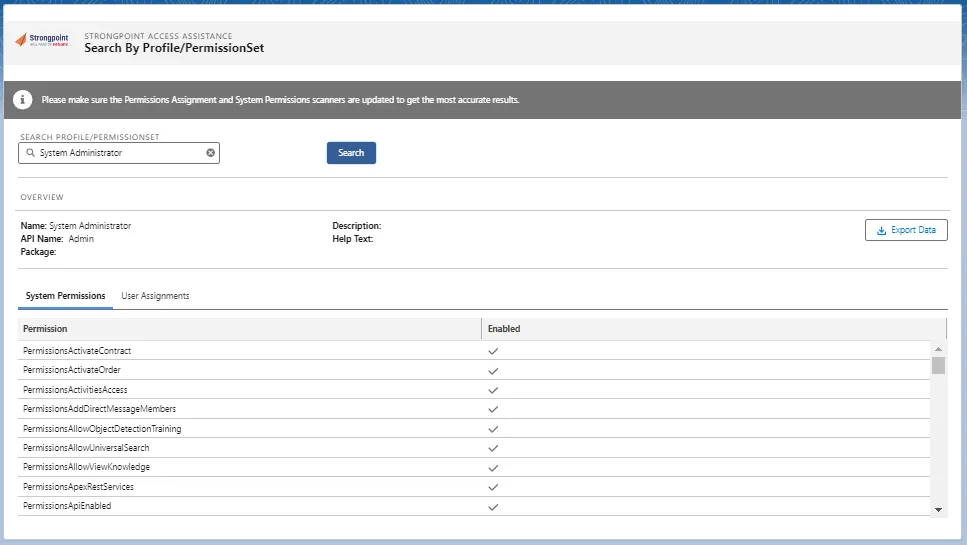Click the enabled checkmark for PermissionsApiEnabled

click(493, 507)
